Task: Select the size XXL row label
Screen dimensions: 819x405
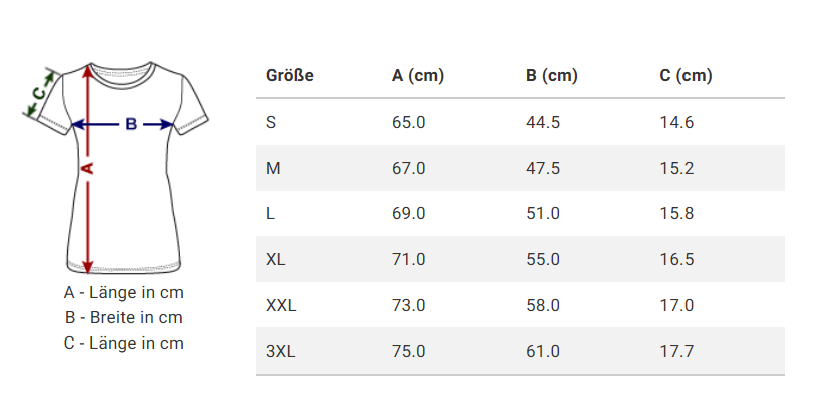Action: tap(281, 305)
